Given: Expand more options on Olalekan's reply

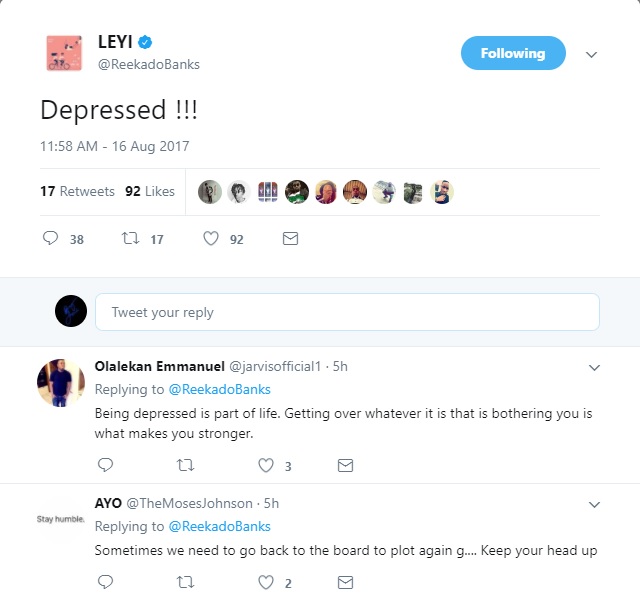Looking at the screenshot, I should click(x=594, y=368).
